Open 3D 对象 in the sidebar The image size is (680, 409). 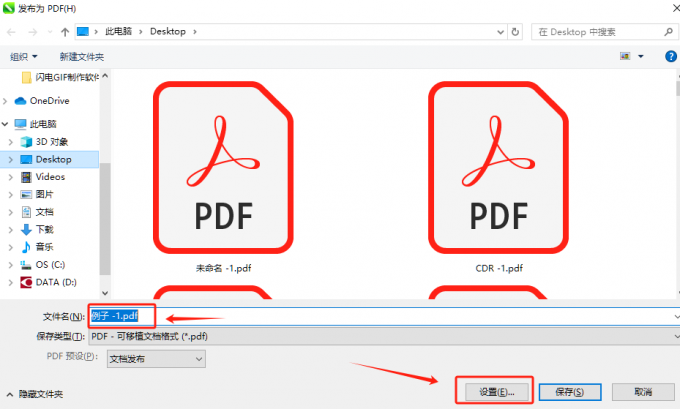coord(44,142)
